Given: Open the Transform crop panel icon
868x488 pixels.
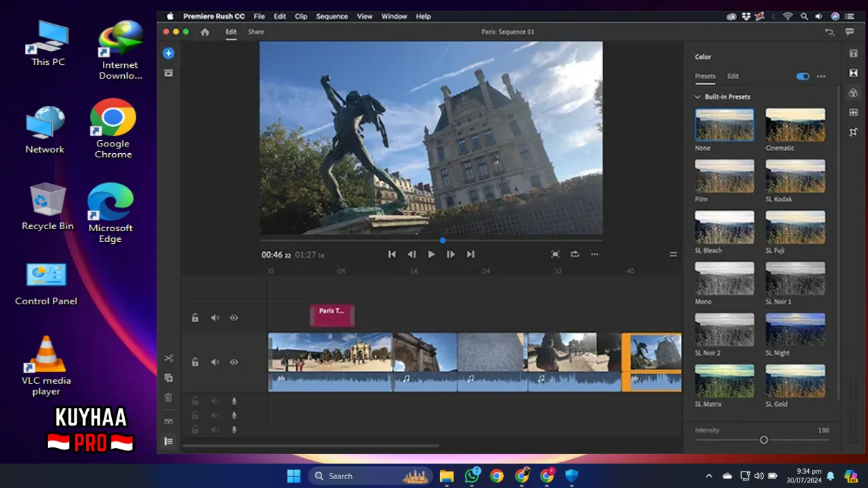Looking at the screenshot, I should 854,132.
